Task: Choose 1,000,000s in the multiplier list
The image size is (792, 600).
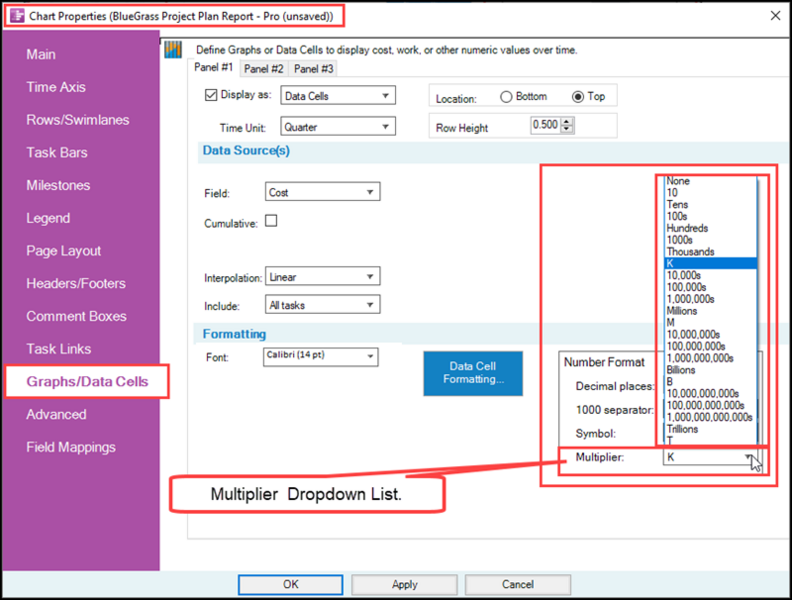Action: pos(710,299)
